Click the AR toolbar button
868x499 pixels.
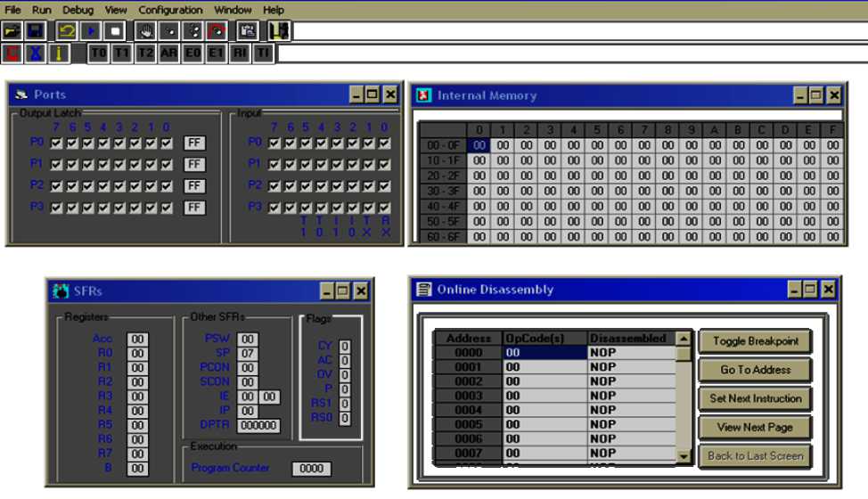(x=169, y=53)
